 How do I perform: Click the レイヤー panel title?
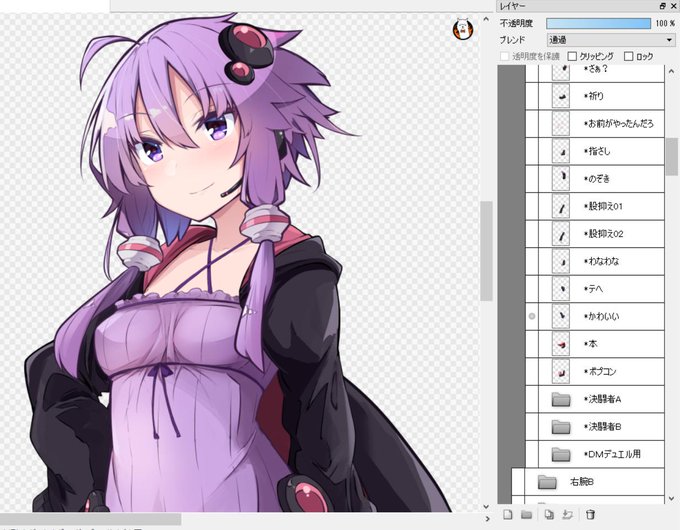512,6
